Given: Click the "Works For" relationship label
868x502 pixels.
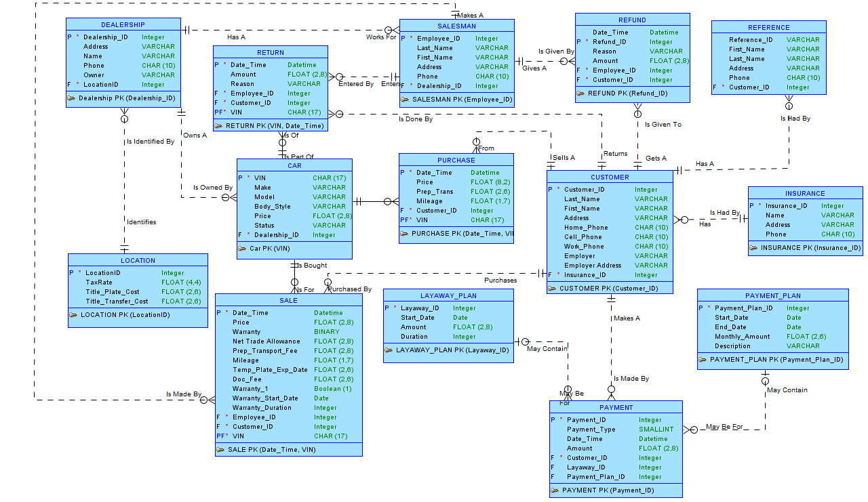Looking at the screenshot, I should [380, 37].
